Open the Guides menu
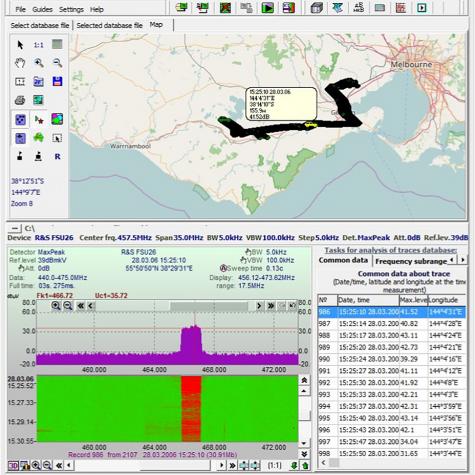 click(x=42, y=9)
